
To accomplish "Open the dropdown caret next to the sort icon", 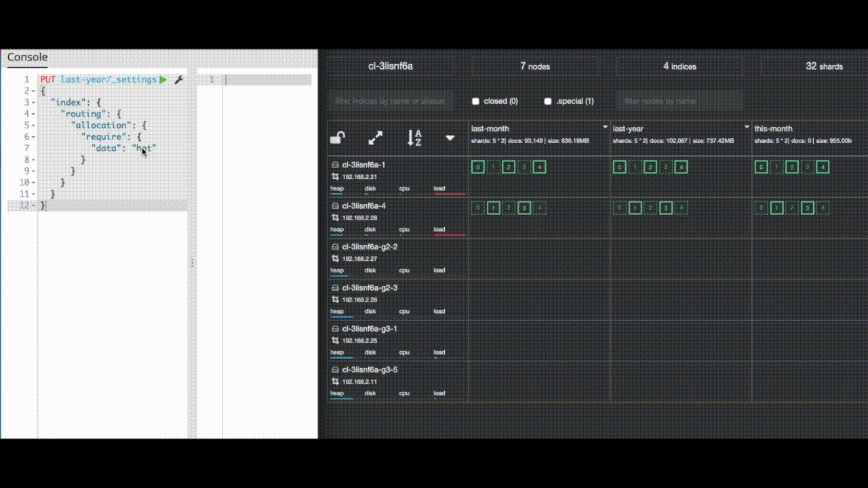I will pyautogui.click(x=450, y=138).
